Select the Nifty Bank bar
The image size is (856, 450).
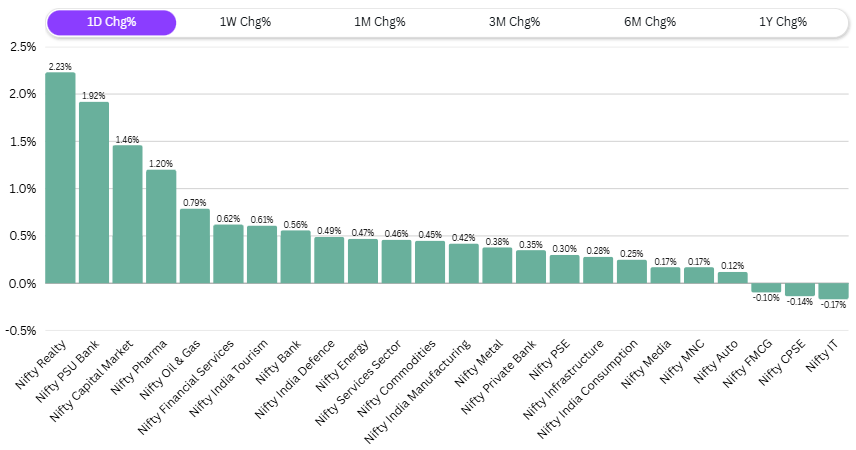pos(295,257)
